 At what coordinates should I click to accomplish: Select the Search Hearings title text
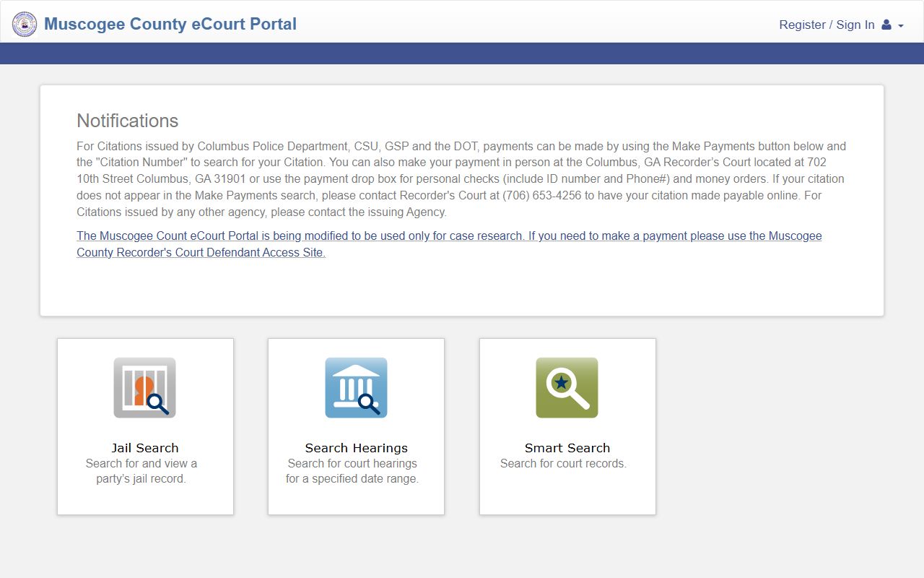pos(356,448)
